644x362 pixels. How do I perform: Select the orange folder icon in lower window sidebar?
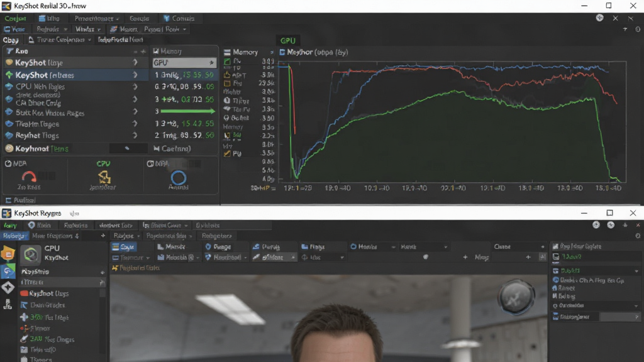(x=8, y=254)
